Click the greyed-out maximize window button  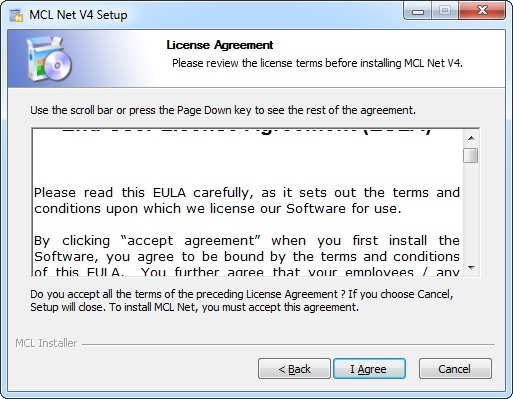(x=445, y=11)
